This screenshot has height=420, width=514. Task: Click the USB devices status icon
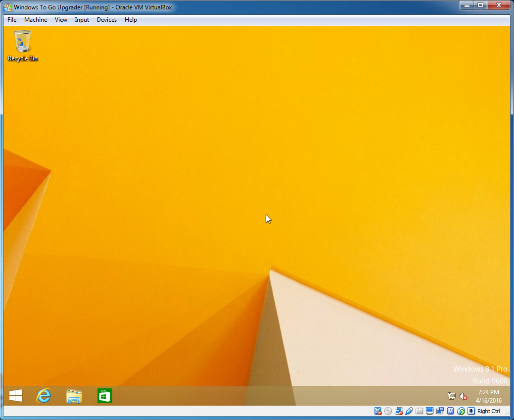click(x=409, y=411)
